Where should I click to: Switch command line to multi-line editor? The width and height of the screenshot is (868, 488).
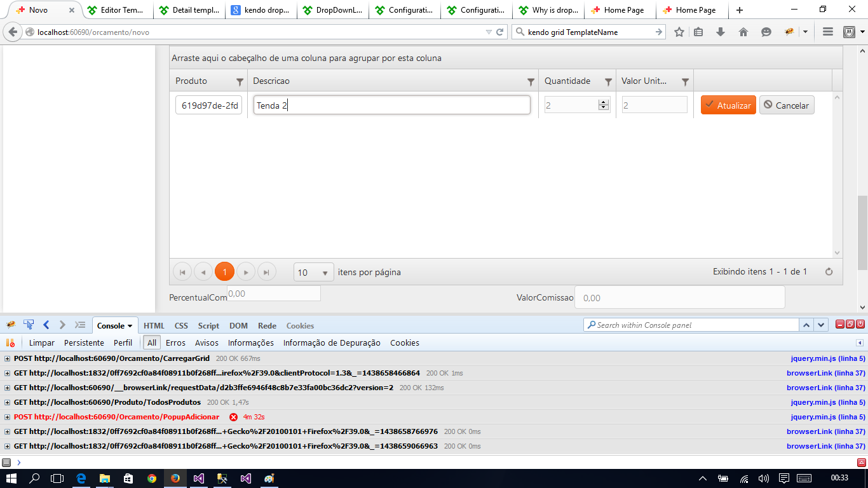point(862,463)
